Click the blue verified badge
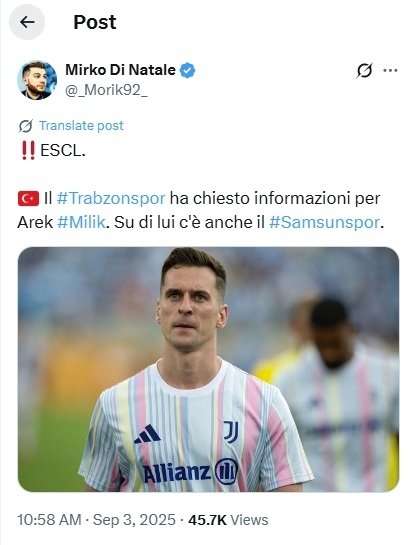 (187, 71)
